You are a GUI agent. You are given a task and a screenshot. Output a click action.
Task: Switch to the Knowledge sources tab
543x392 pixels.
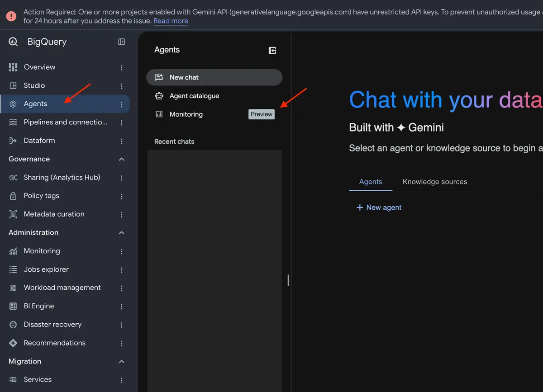[435, 182]
